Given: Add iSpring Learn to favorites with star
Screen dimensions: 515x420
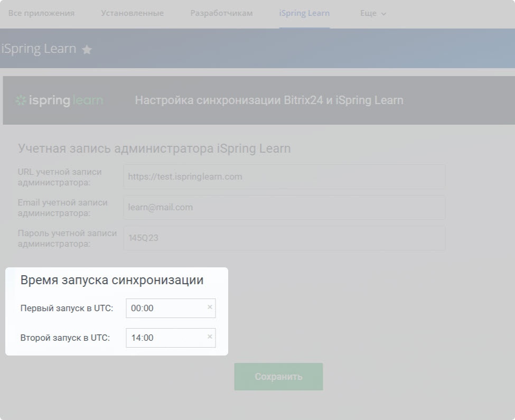Looking at the screenshot, I should point(87,50).
